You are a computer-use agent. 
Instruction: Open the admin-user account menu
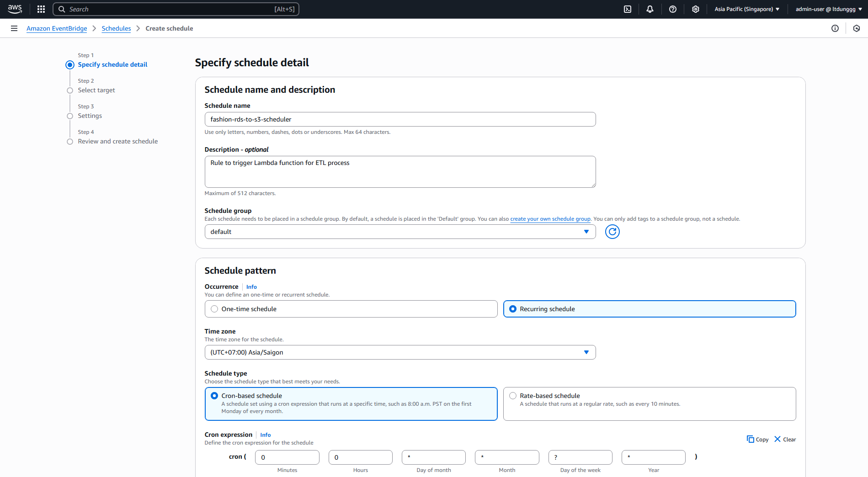(x=829, y=9)
